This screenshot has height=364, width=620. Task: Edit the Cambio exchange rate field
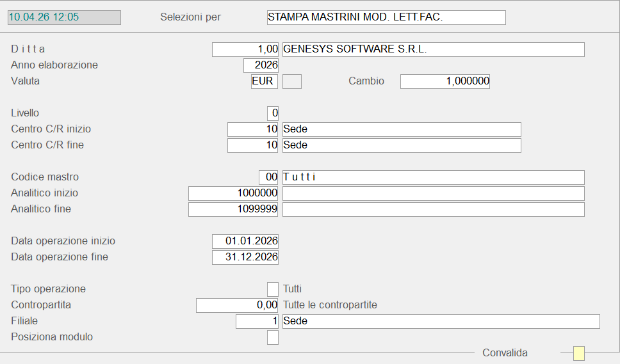coord(445,81)
